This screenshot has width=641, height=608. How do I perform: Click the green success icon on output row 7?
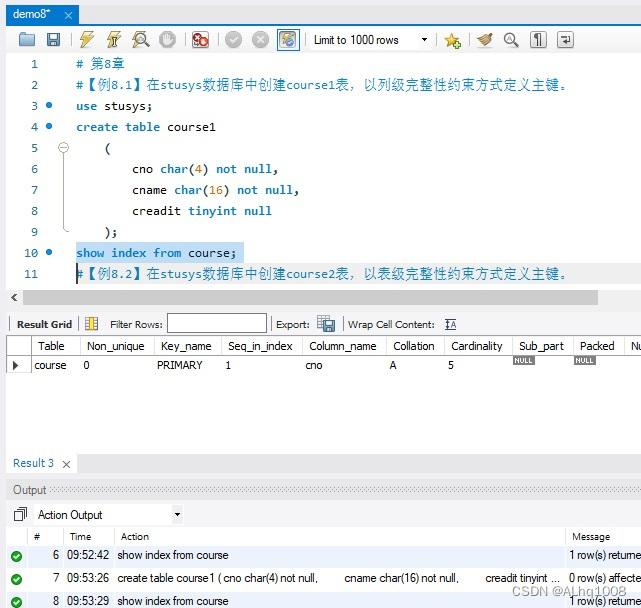point(16,579)
